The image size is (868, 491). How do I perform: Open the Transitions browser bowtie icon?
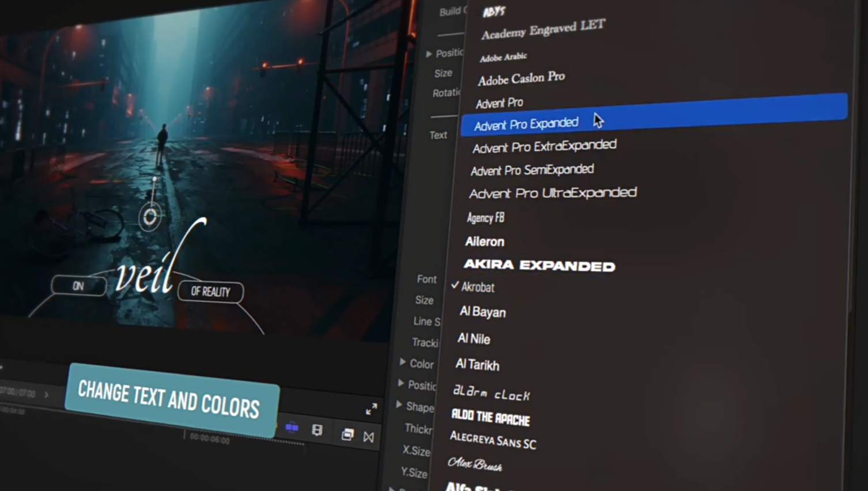click(x=369, y=437)
